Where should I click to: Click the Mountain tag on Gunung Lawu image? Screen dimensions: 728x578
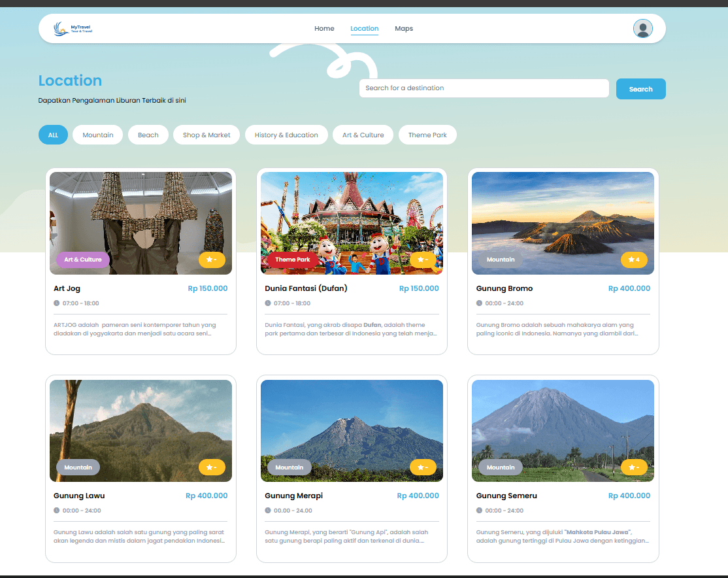click(x=78, y=467)
